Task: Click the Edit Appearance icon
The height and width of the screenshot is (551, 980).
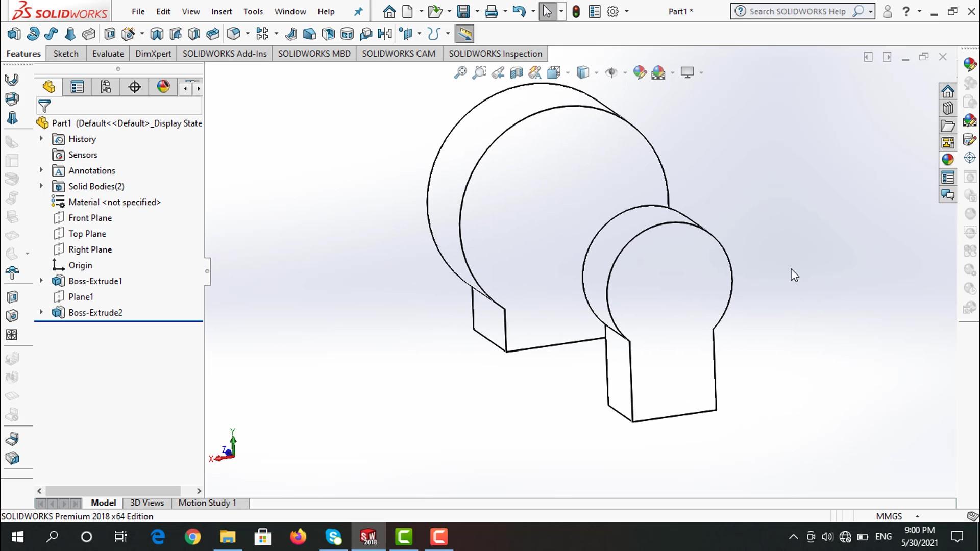Action: pyautogui.click(x=640, y=72)
